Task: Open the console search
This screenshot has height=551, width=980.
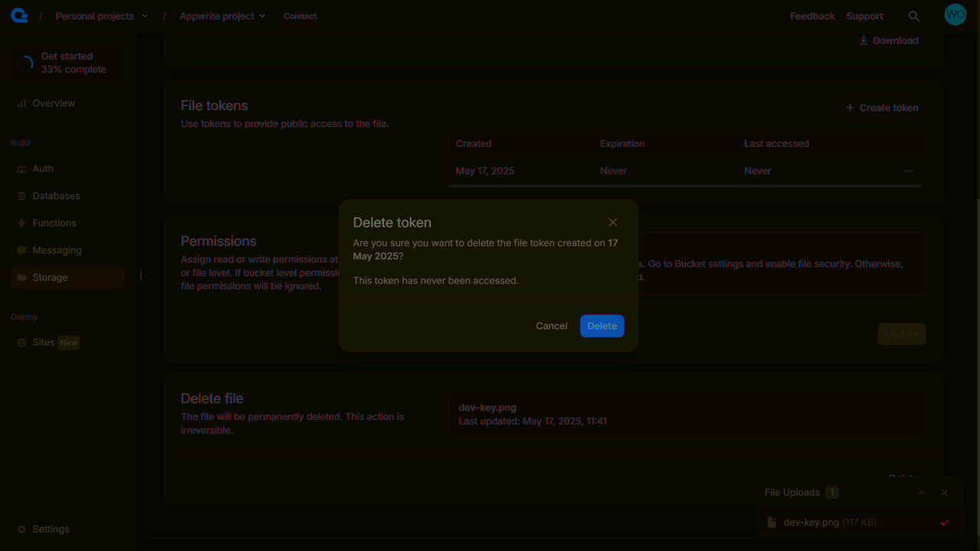Action: click(914, 15)
